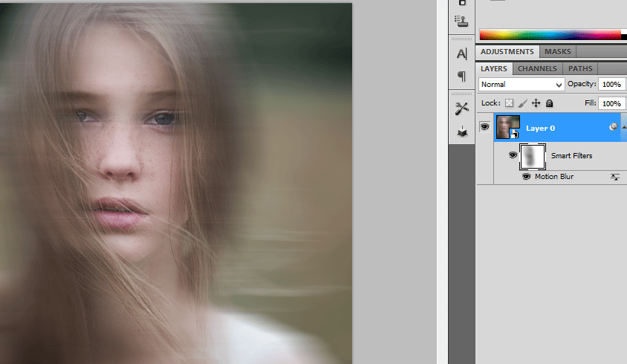Open the Paragraph panel icon
The width and height of the screenshot is (627, 364).
pyautogui.click(x=461, y=76)
